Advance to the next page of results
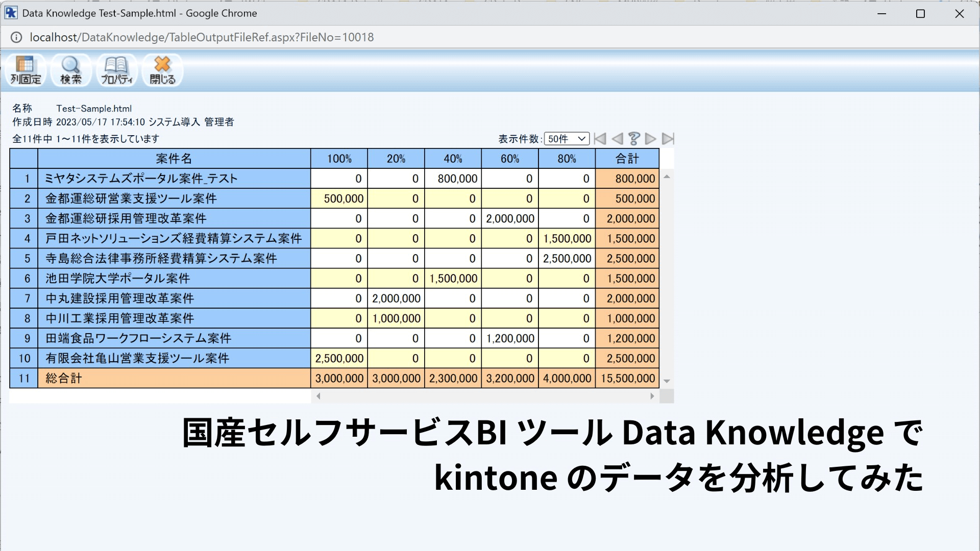The image size is (980, 551). (x=651, y=138)
